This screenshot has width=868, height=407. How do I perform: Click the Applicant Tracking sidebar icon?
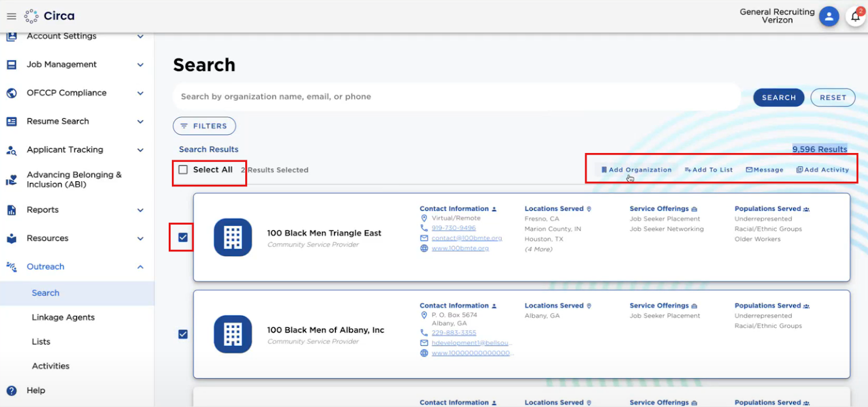pos(11,150)
